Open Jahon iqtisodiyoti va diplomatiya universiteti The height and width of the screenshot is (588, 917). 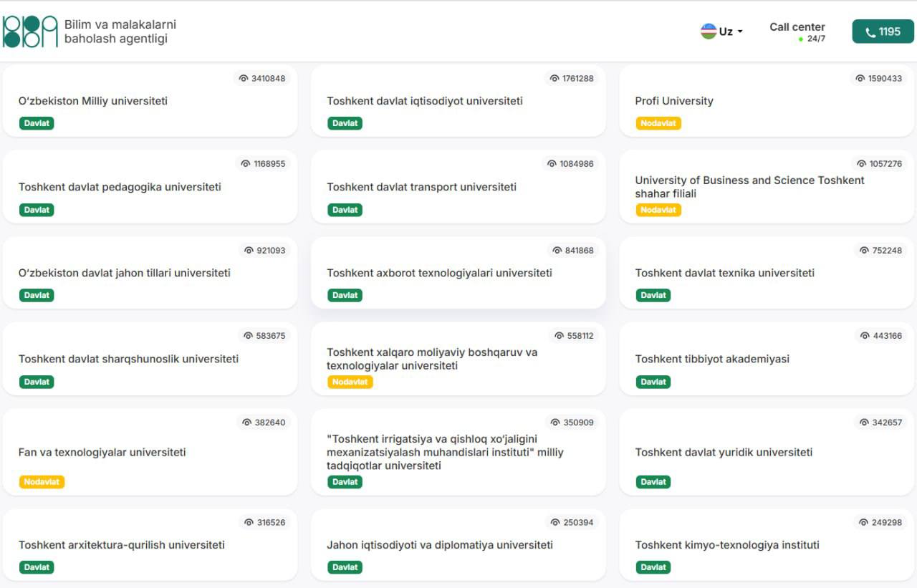[458, 544]
